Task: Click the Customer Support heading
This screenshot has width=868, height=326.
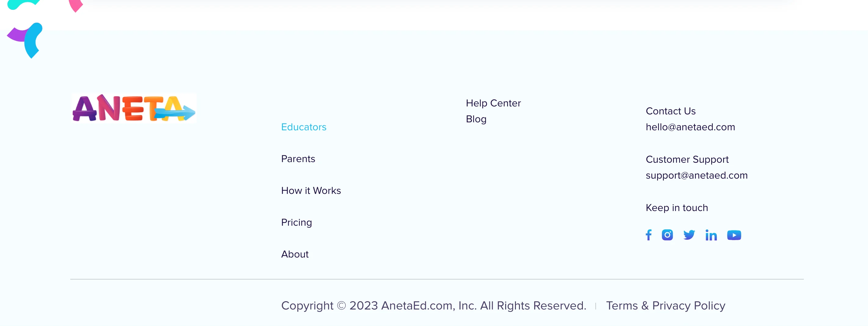Action: (x=687, y=159)
